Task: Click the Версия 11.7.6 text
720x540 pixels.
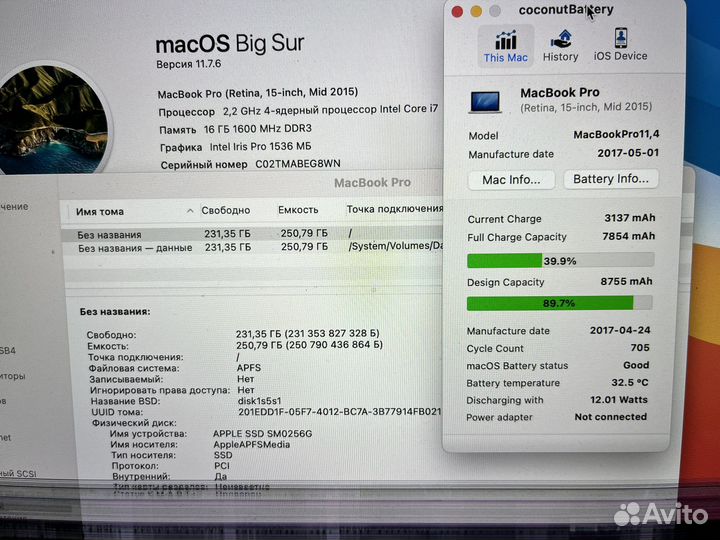Action: click(188, 64)
